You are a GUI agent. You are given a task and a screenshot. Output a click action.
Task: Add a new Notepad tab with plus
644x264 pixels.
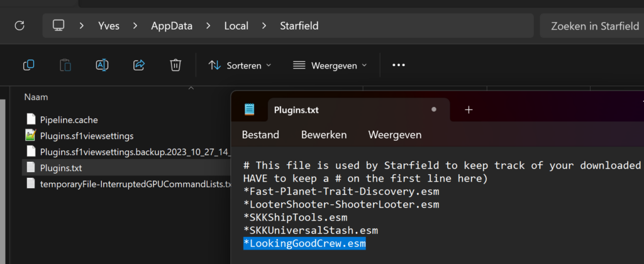point(469,109)
